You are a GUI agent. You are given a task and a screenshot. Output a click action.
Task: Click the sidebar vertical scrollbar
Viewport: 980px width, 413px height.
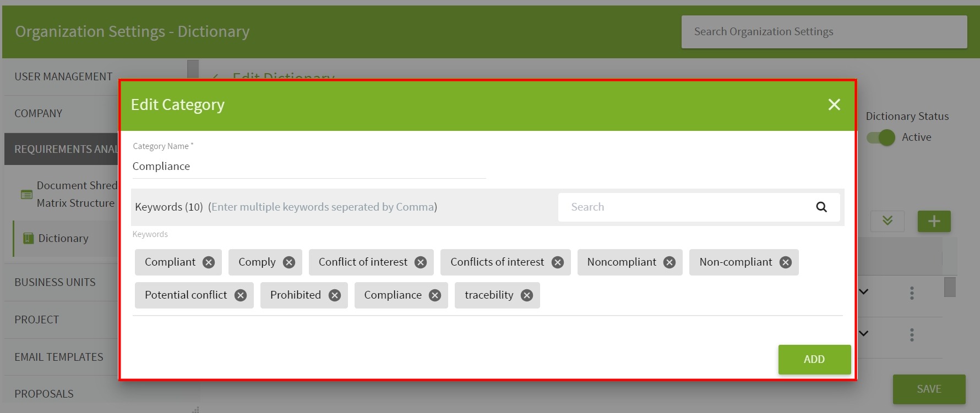pos(193,69)
